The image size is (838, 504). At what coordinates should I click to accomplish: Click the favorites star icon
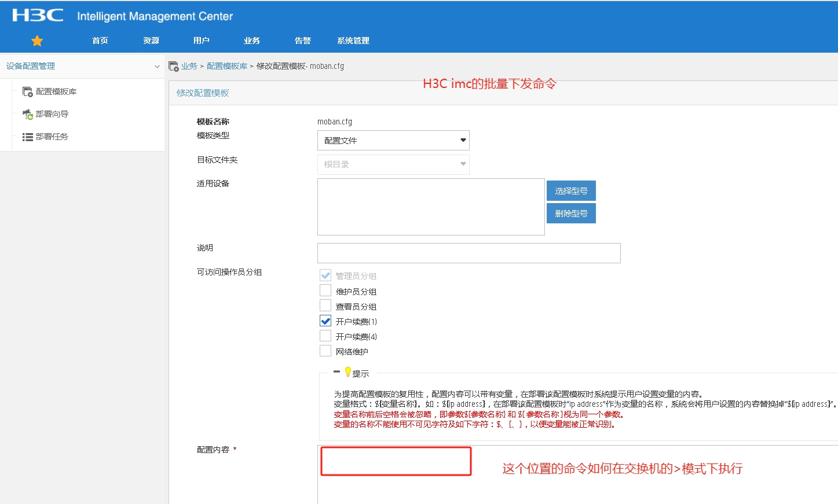(x=37, y=41)
